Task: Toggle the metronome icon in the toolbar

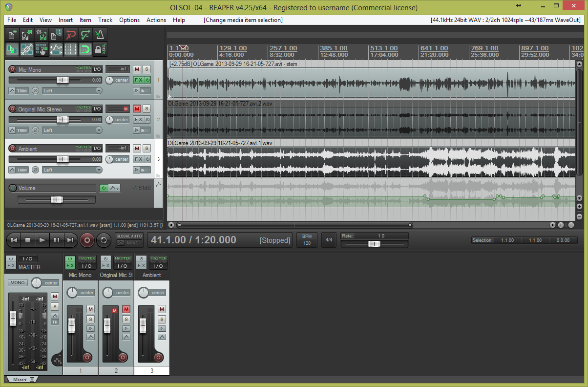Action: [100, 34]
